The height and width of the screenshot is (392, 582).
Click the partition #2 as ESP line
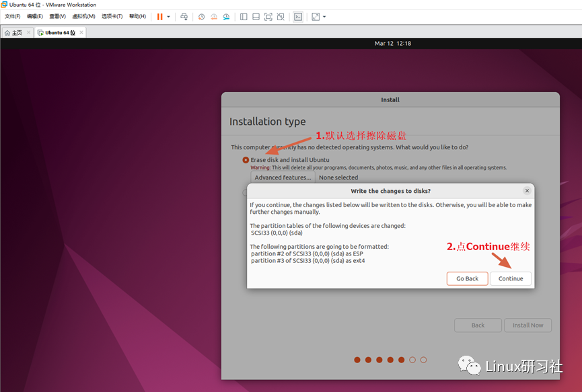(307, 253)
